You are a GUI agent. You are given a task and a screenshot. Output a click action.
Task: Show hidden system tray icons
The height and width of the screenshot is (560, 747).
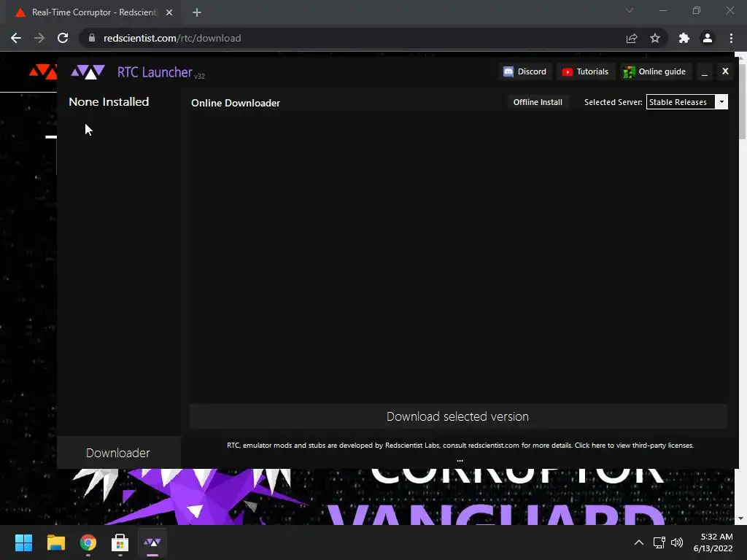tap(639, 542)
